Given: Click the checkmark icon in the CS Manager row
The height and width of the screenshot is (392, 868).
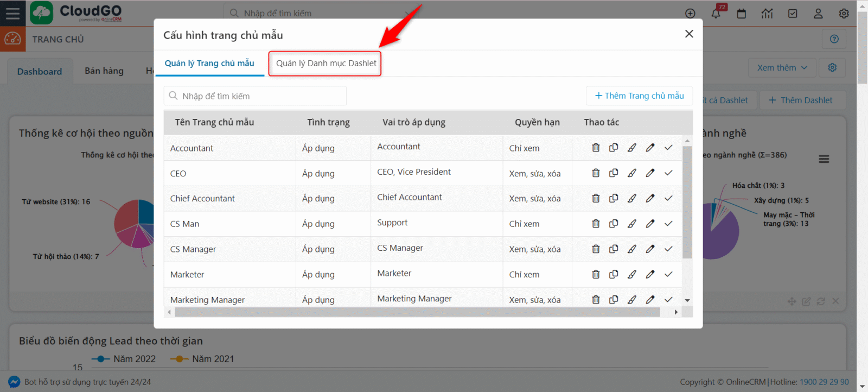Looking at the screenshot, I should point(668,249).
